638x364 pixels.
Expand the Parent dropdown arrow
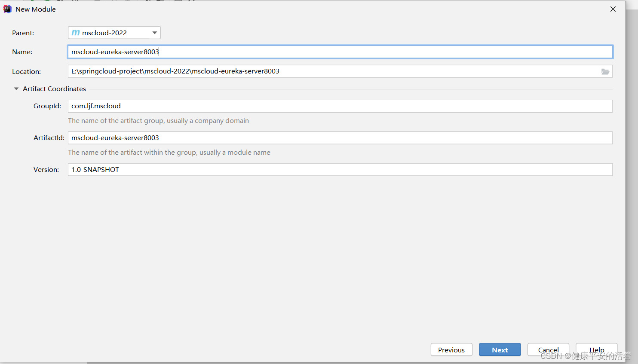pyautogui.click(x=154, y=32)
